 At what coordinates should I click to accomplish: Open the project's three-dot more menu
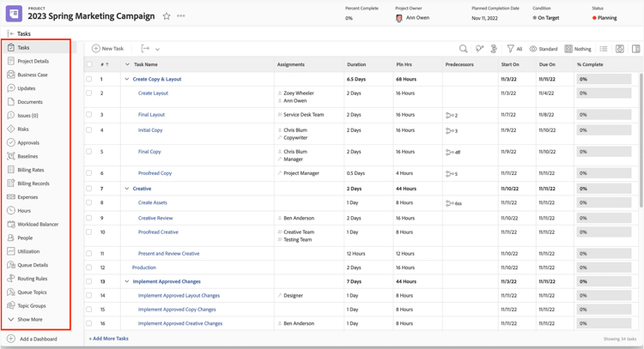(x=181, y=16)
